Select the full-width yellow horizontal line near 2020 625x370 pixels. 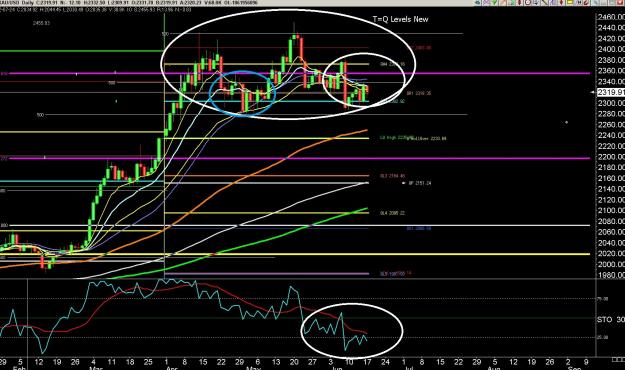pyautogui.click(x=295, y=254)
